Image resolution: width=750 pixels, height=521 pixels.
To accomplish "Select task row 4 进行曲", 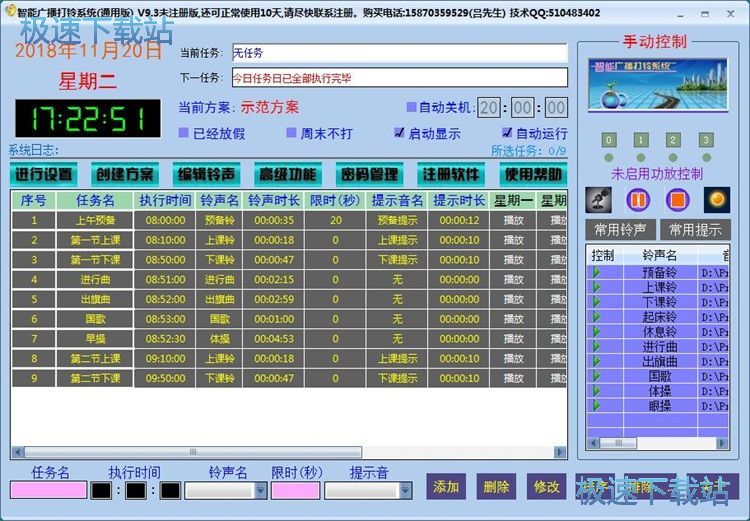I will coord(289,279).
